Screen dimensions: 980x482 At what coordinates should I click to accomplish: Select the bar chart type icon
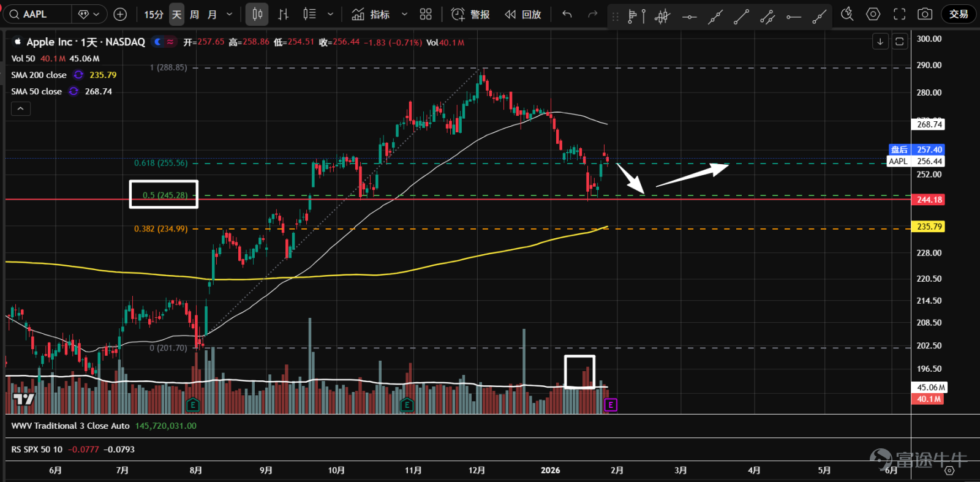pyautogui.click(x=284, y=14)
